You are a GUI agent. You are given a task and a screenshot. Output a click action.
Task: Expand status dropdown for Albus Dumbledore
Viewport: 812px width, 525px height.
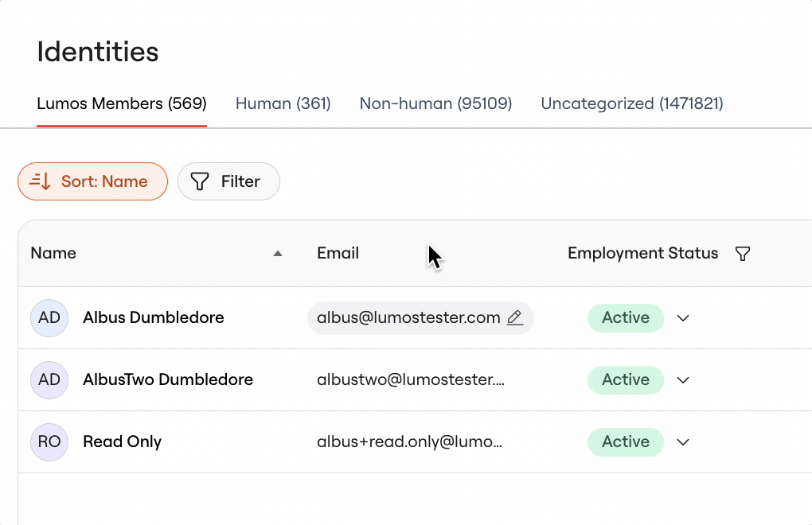point(683,318)
